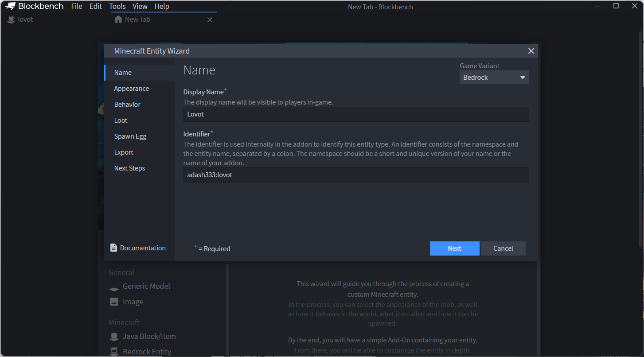This screenshot has height=357, width=644.
Task: Click the home icon on New Tab
Action: coord(118,19)
